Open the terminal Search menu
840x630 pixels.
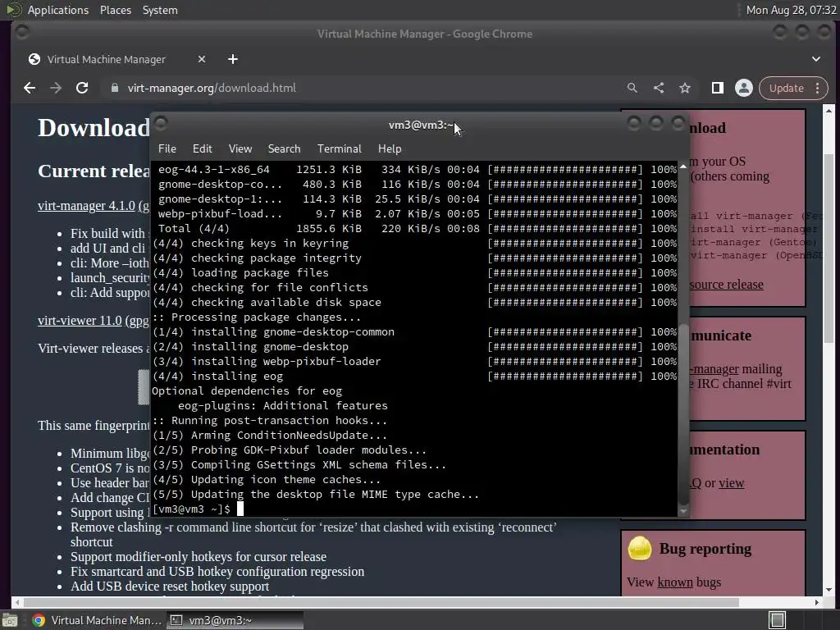pos(284,149)
